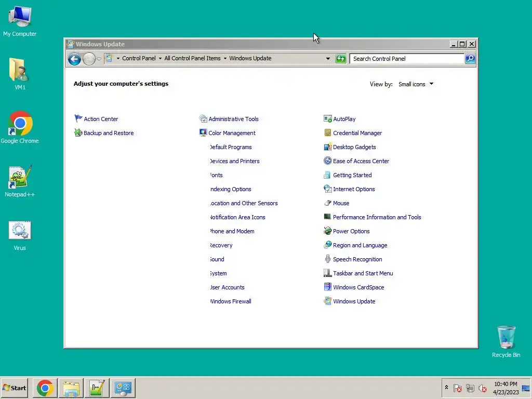532x399 pixels.
Task: Click the Show desktop tray button
Action: coord(526,388)
